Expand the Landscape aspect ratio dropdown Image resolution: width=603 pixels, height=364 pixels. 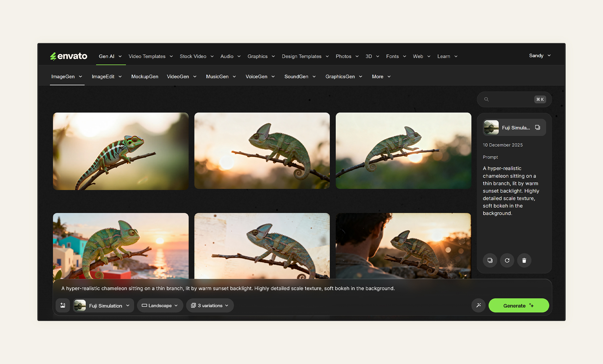pos(160,305)
